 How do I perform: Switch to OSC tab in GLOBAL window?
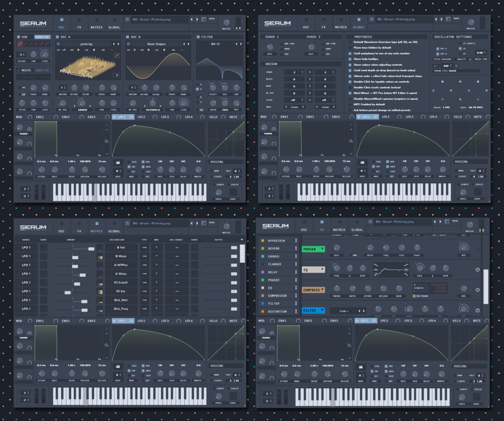[x=306, y=23]
